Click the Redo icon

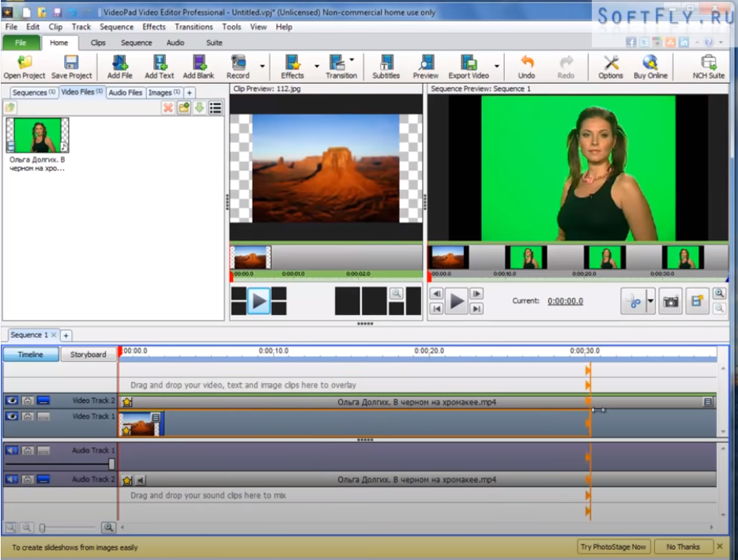566,67
